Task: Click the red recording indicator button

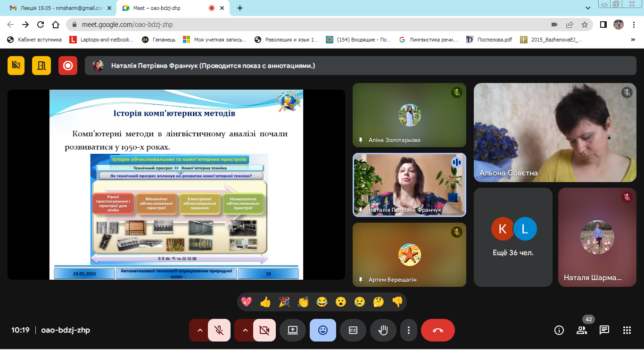Action: [x=68, y=66]
